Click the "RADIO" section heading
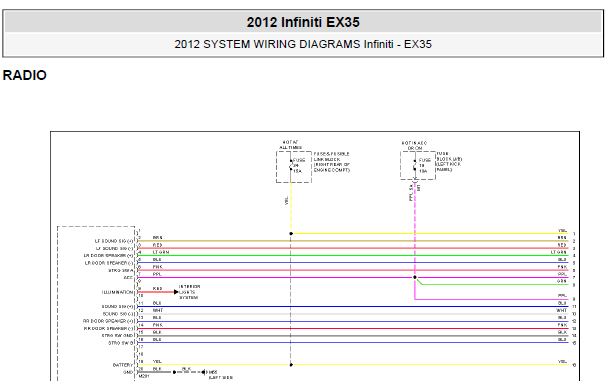 click(25, 75)
